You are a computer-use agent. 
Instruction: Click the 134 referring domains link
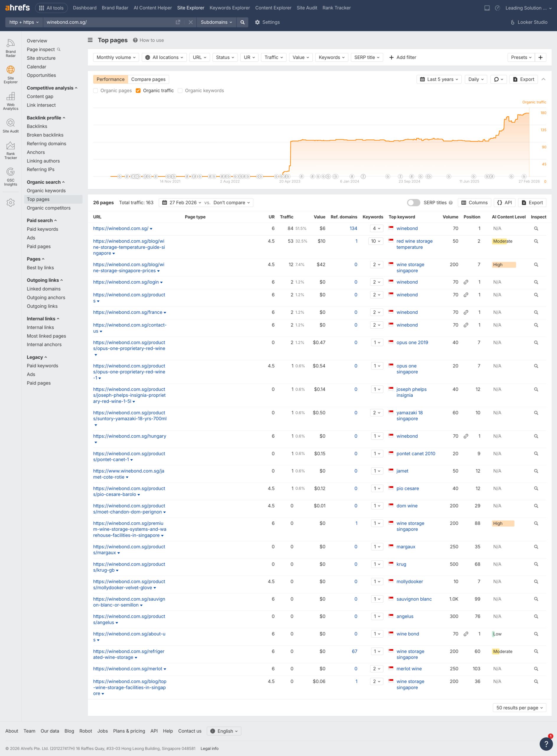pos(353,228)
